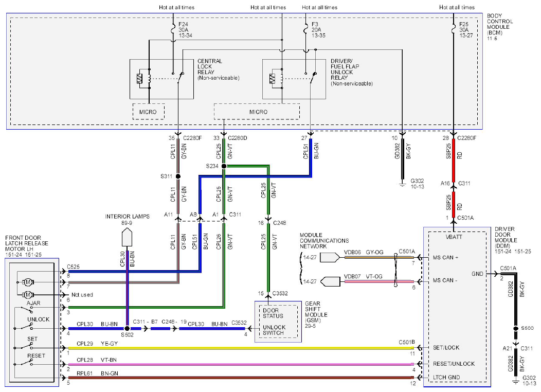Click the ground symbol below A21 C311
The height and width of the screenshot is (392, 541).
[515, 382]
